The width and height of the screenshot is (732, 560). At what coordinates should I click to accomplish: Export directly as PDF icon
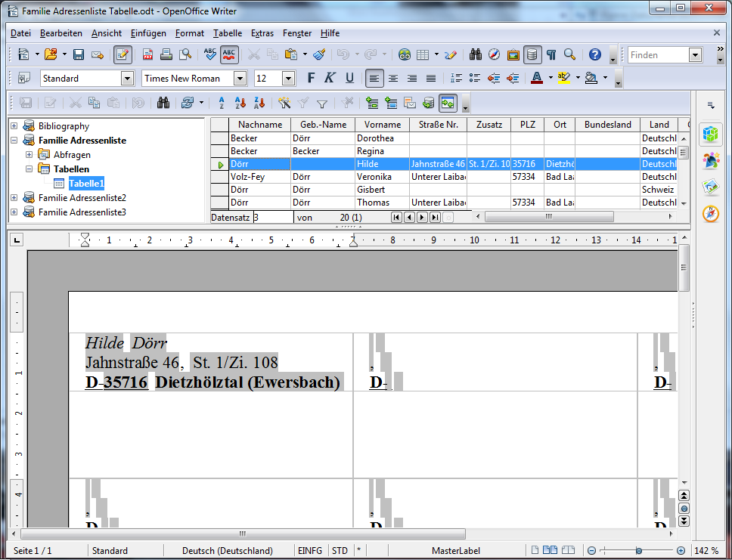147,54
